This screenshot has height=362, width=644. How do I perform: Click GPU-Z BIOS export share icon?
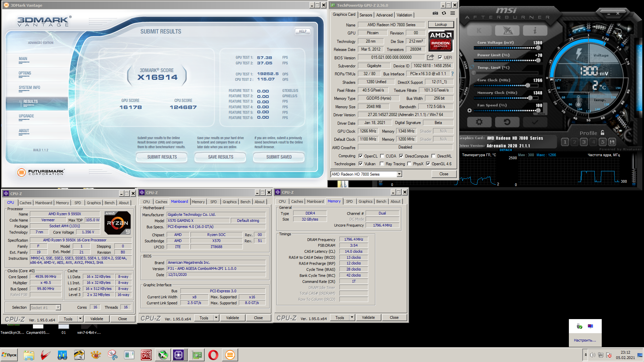(x=431, y=57)
